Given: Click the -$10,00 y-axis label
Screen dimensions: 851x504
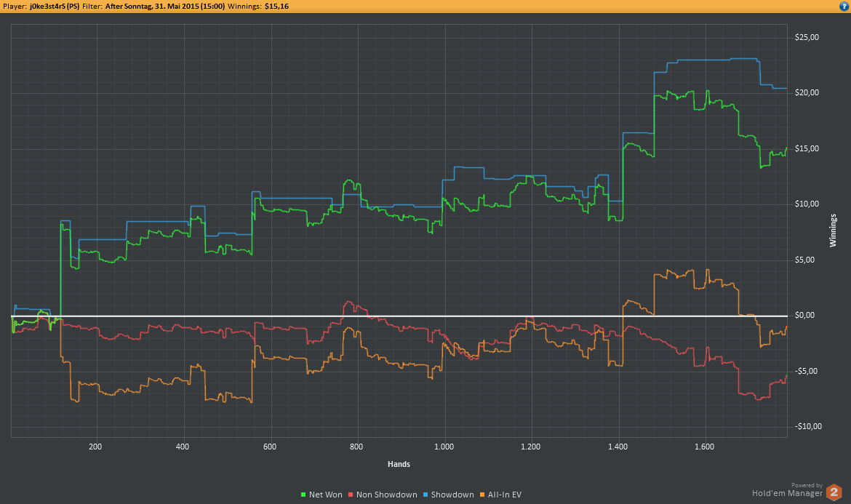Looking at the screenshot, I should tap(808, 426).
